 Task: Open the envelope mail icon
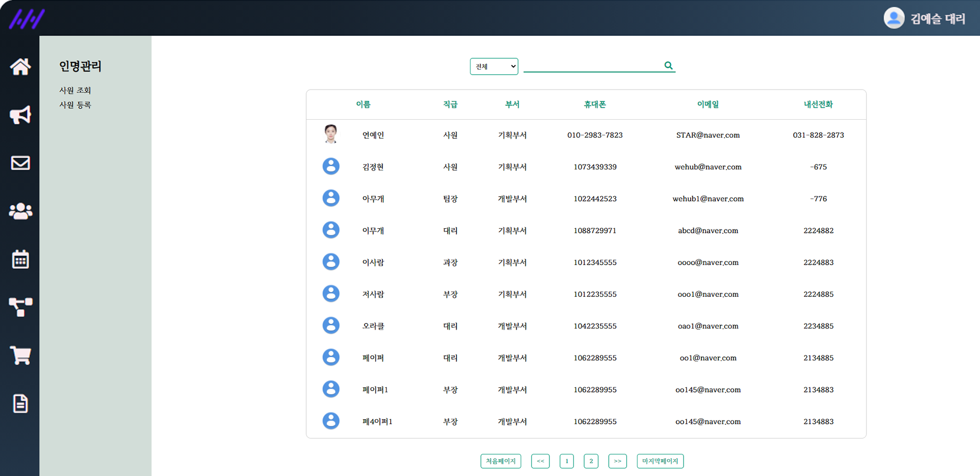20,163
